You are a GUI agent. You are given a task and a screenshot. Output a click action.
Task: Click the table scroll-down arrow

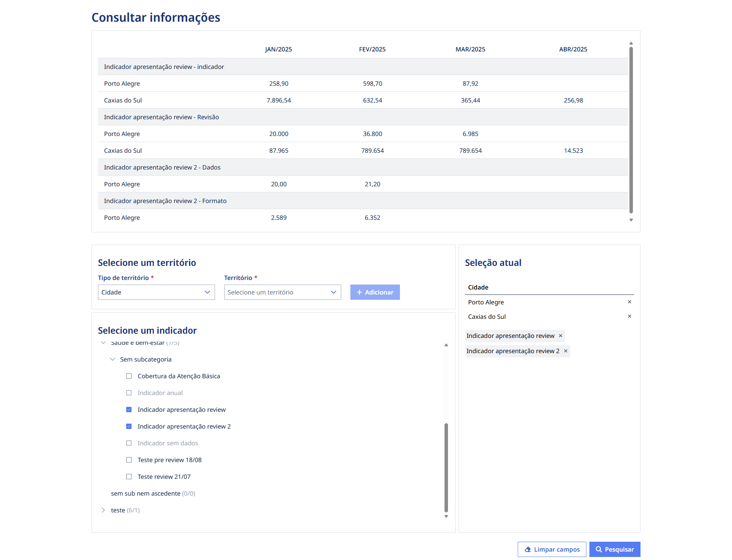click(x=631, y=220)
